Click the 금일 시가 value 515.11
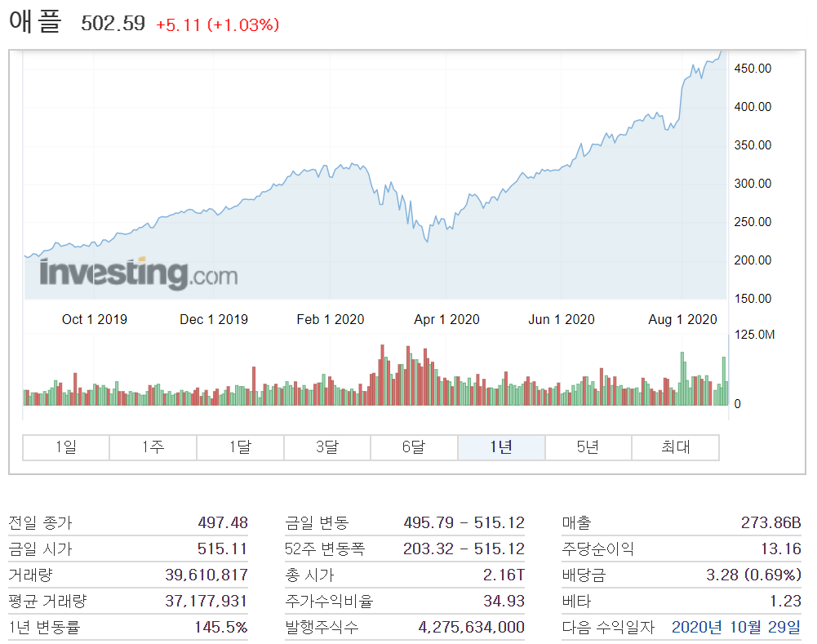The width and height of the screenshot is (817, 644). [x=223, y=549]
